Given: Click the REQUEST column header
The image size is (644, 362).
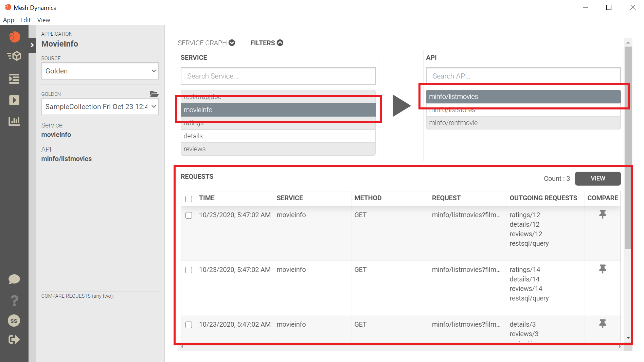Looking at the screenshot, I should click(446, 198).
